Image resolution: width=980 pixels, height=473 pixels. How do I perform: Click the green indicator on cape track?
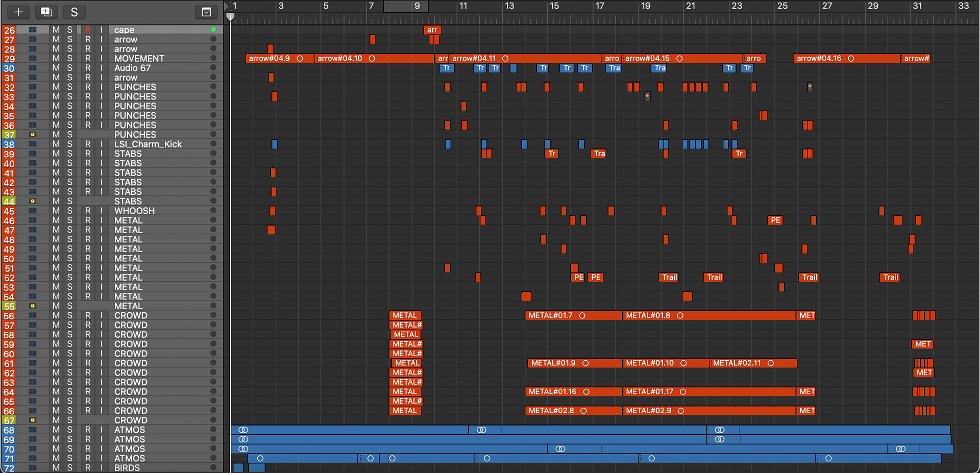click(x=213, y=30)
